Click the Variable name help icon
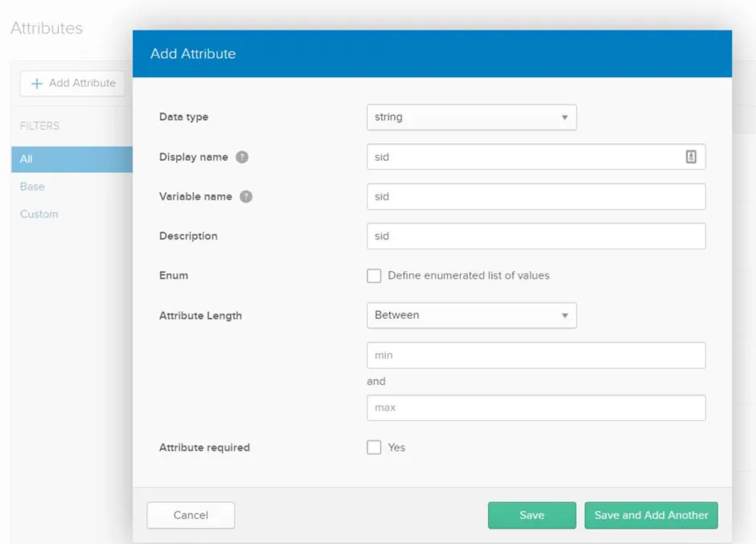Screen dimensions: 756x544 (x=246, y=197)
